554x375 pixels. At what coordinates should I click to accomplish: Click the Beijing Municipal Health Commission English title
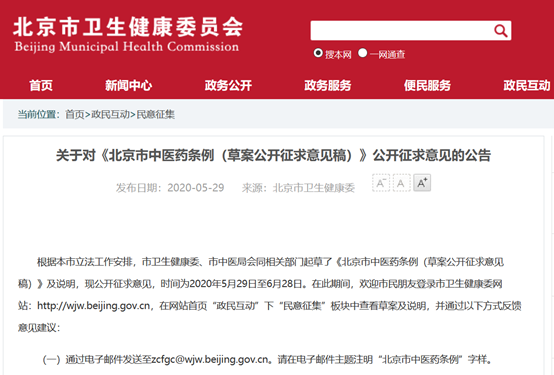[x=126, y=47]
